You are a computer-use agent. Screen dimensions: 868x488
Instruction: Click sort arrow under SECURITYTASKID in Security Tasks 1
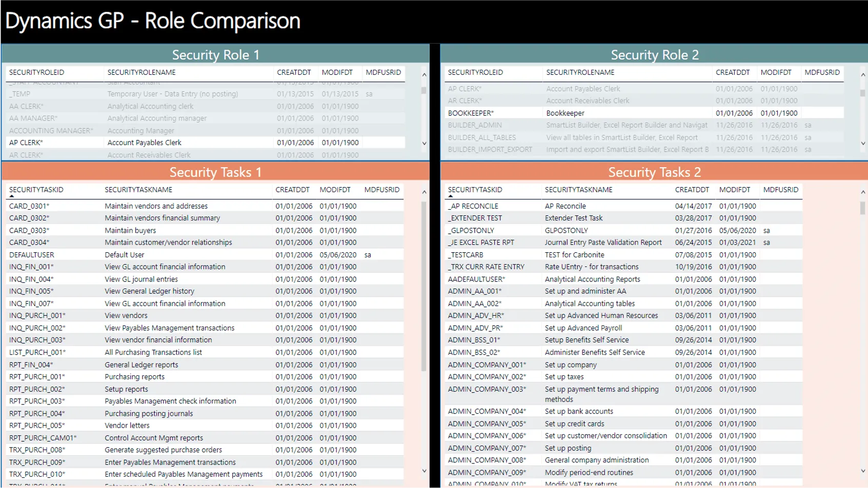click(12, 196)
